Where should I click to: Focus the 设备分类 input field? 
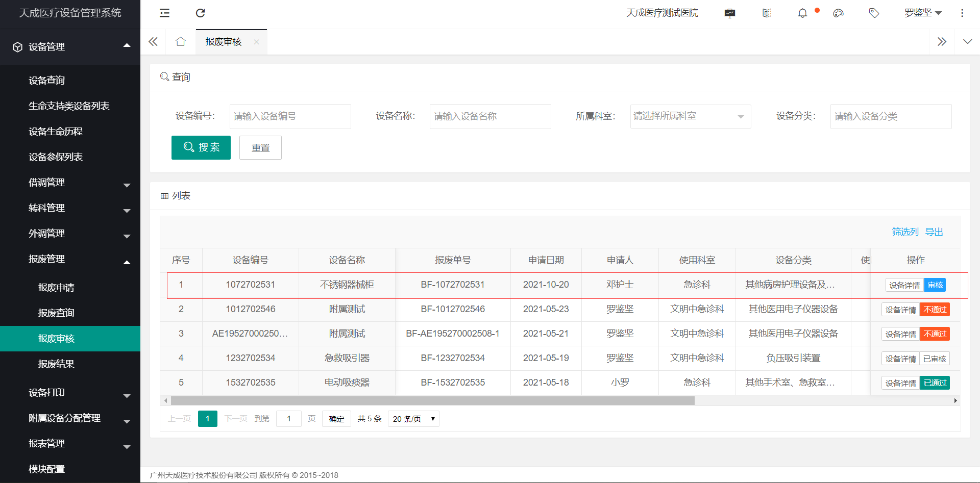891,116
